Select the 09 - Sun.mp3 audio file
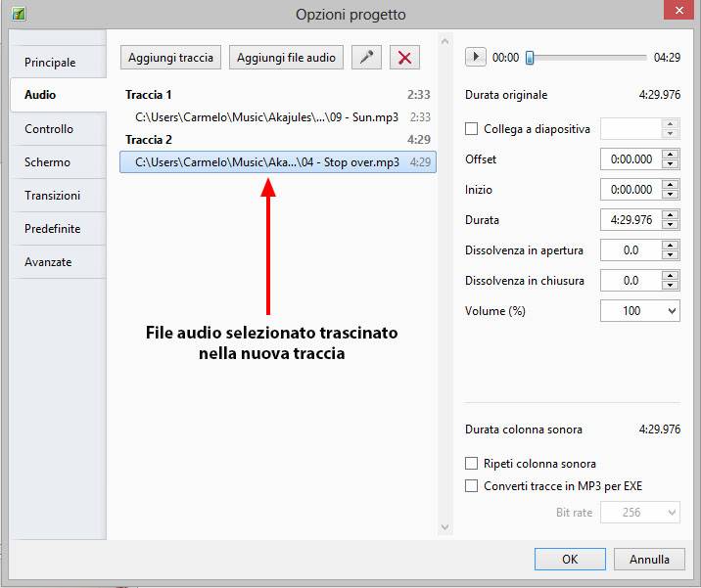The height and width of the screenshot is (588, 701). point(267,117)
